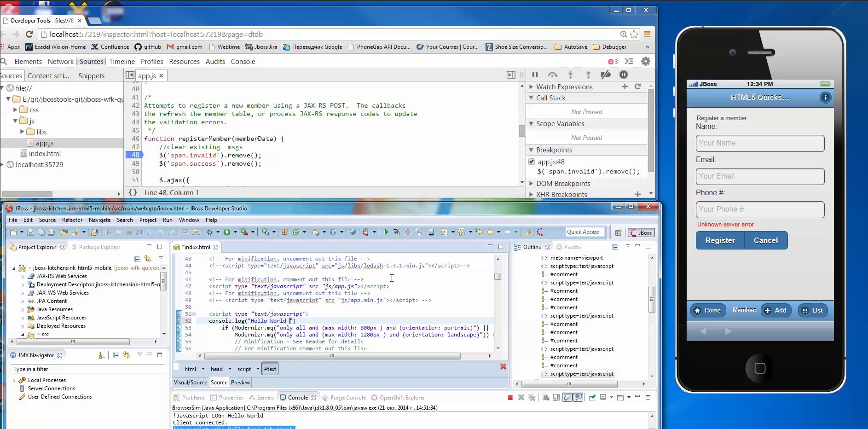
Task: Switch to the Console tab in DevTools
Action: [x=243, y=61]
